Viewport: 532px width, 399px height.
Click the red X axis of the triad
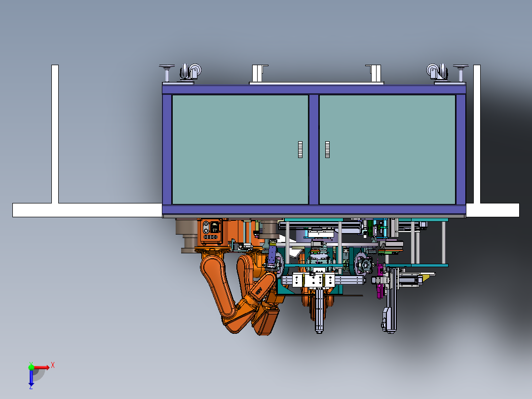42,367
